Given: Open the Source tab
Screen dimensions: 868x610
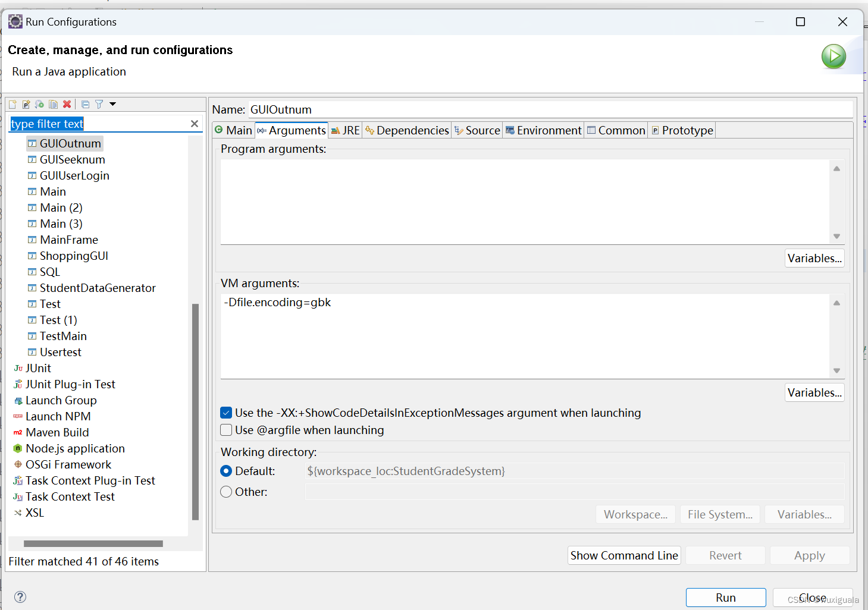Looking at the screenshot, I should [477, 130].
